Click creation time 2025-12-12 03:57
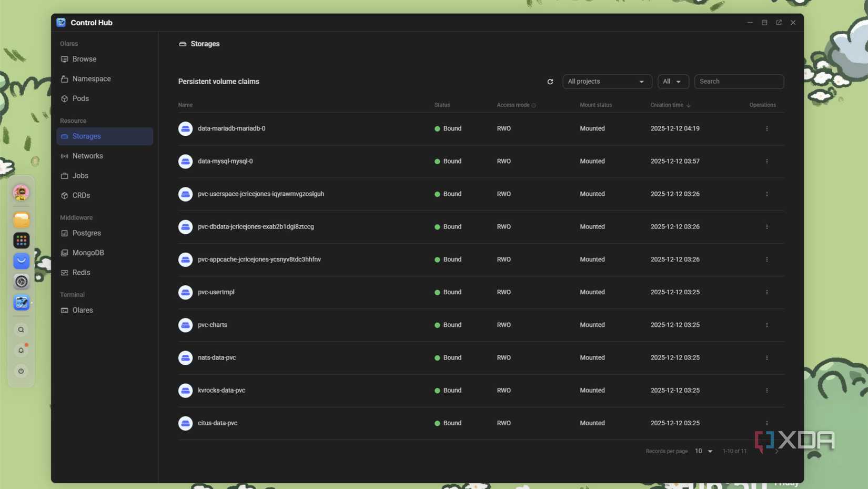The image size is (868, 489). 675,161
